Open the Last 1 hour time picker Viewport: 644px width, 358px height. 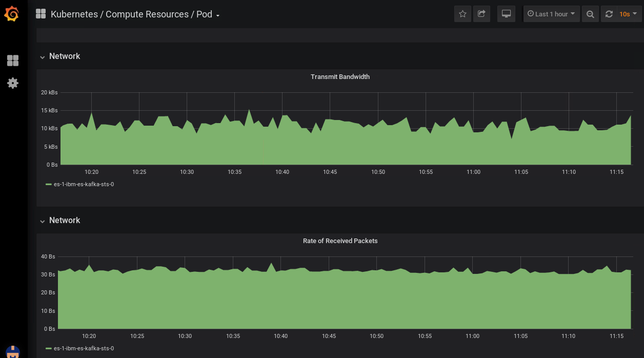[x=551, y=14]
